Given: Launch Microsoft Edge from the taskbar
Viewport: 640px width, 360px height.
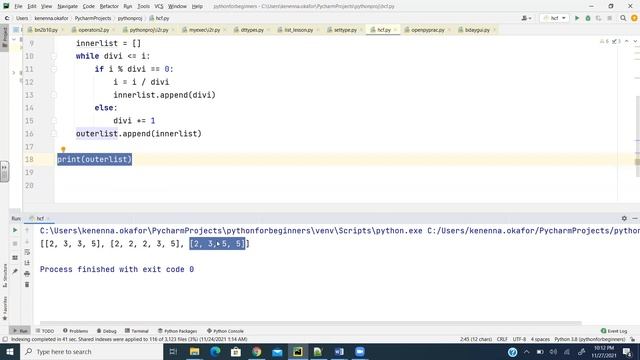Looking at the screenshot, I should [x=215, y=351].
